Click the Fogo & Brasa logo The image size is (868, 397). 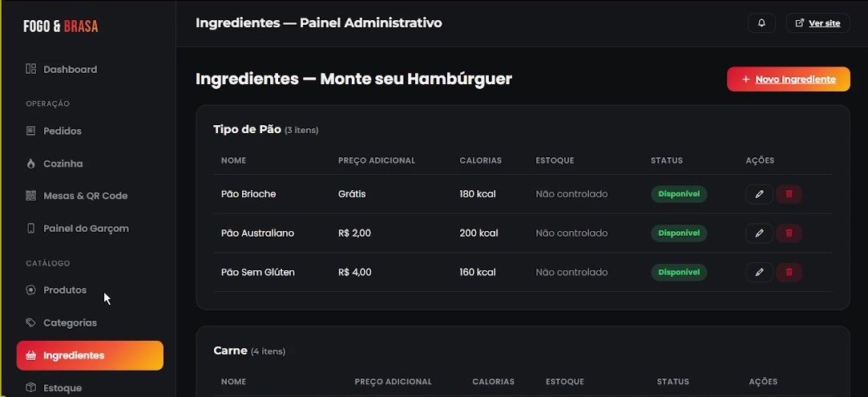pyautogui.click(x=61, y=26)
